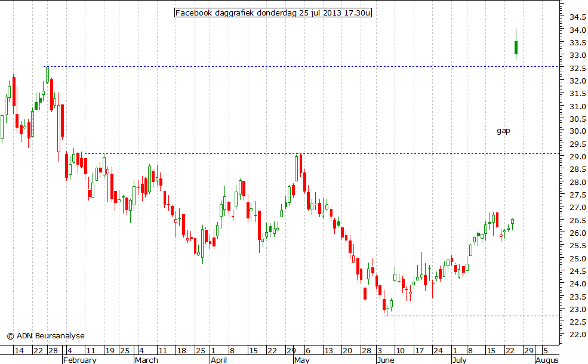Click the date label 14 on the time axis
The height and width of the screenshot is (364, 588).
(19, 351)
